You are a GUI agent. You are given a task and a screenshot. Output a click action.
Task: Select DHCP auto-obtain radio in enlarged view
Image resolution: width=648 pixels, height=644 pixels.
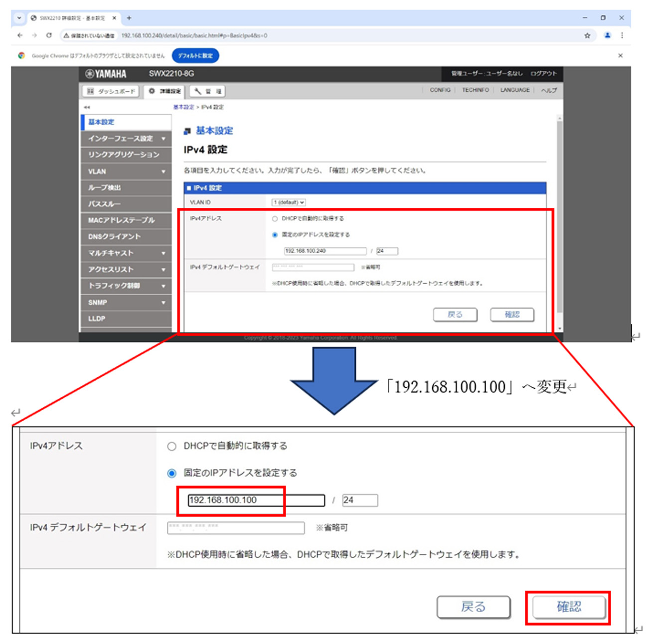pyautogui.click(x=172, y=446)
